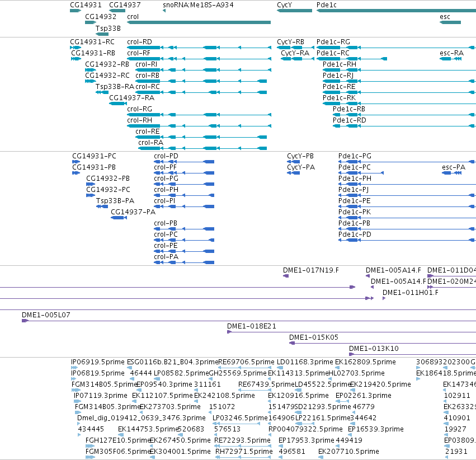
Task: Select transcript CycY-RA
Action: coord(297,59)
